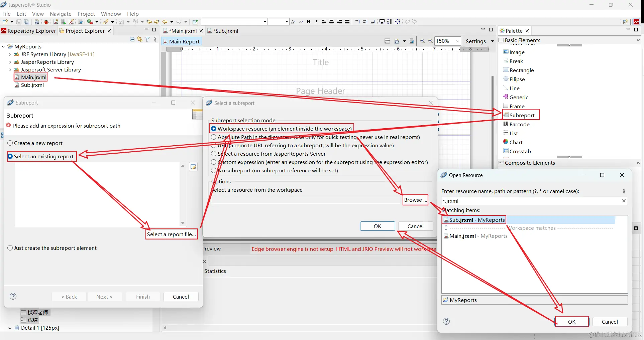Select the Chart element in the palette
This screenshot has width=644, height=340.
tap(513, 143)
